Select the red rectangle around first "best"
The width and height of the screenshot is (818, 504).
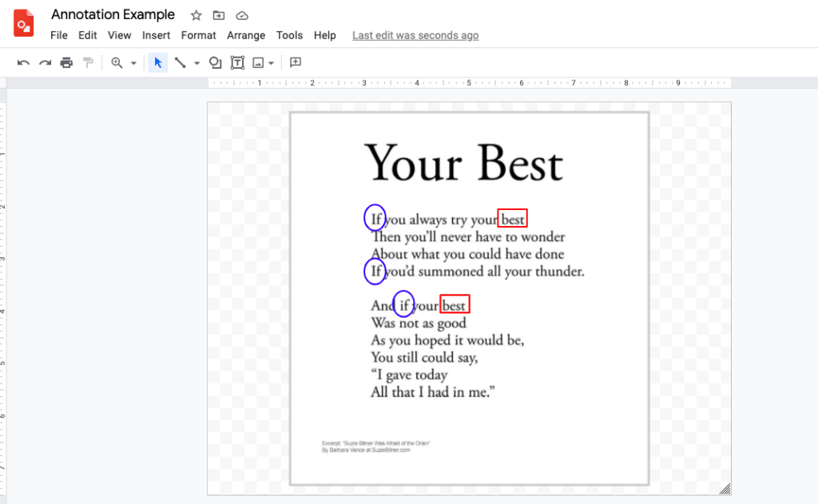click(x=512, y=218)
